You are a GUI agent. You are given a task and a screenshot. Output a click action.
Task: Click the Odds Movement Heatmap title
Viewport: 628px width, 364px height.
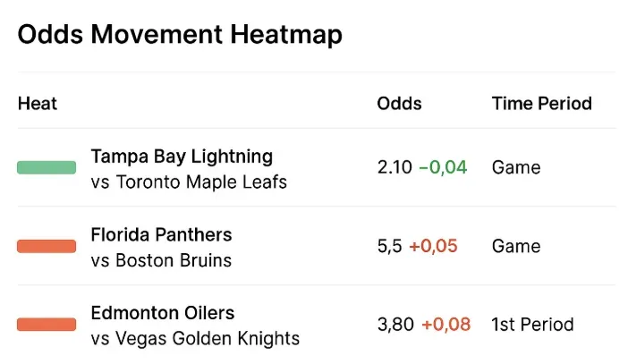click(x=180, y=35)
